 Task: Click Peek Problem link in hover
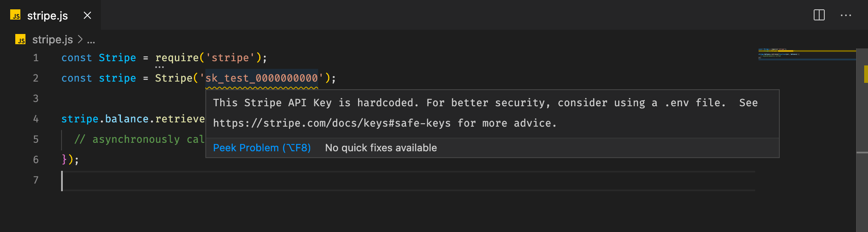[x=262, y=148]
